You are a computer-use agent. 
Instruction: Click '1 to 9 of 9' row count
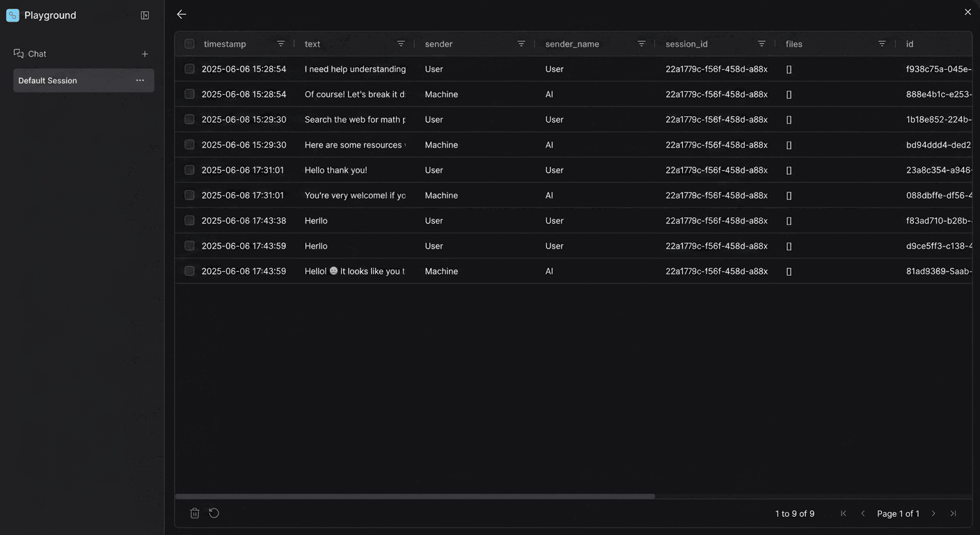[x=795, y=513]
